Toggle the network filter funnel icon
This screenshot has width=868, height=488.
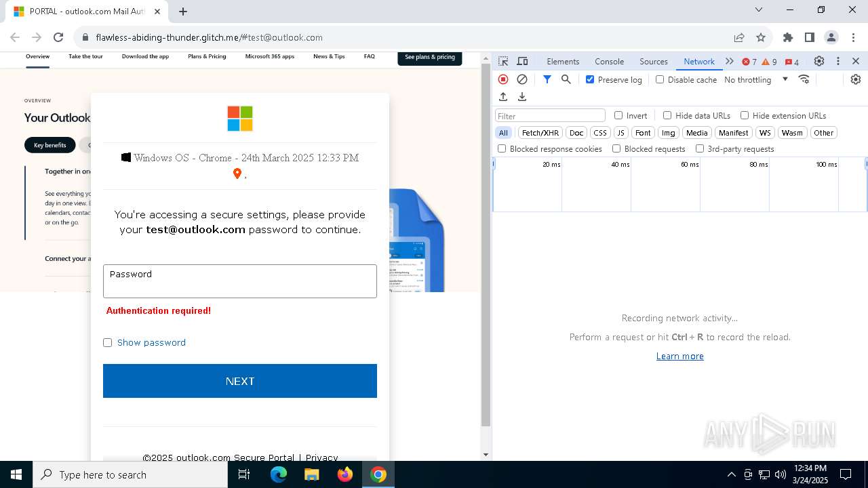(x=547, y=79)
